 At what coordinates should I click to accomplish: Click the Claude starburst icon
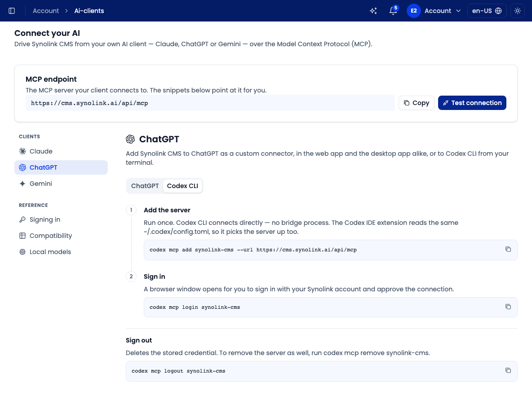tap(22, 151)
